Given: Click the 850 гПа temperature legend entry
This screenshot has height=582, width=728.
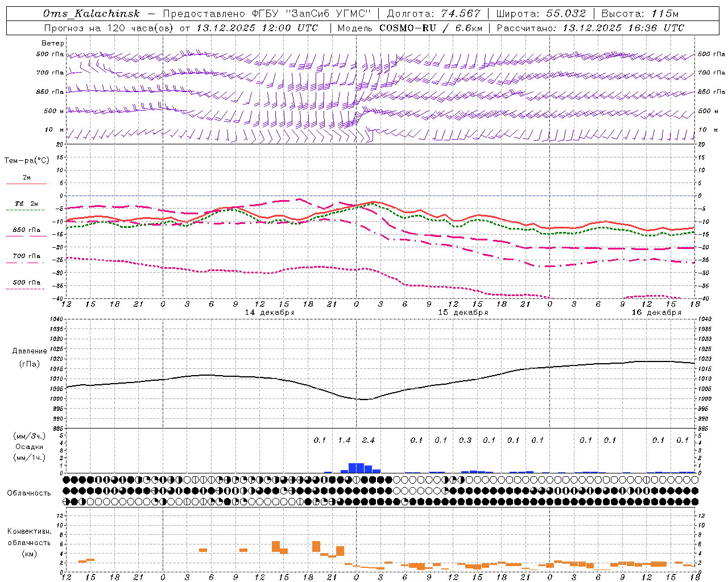Looking at the screenshot, I should click(27, 230).
